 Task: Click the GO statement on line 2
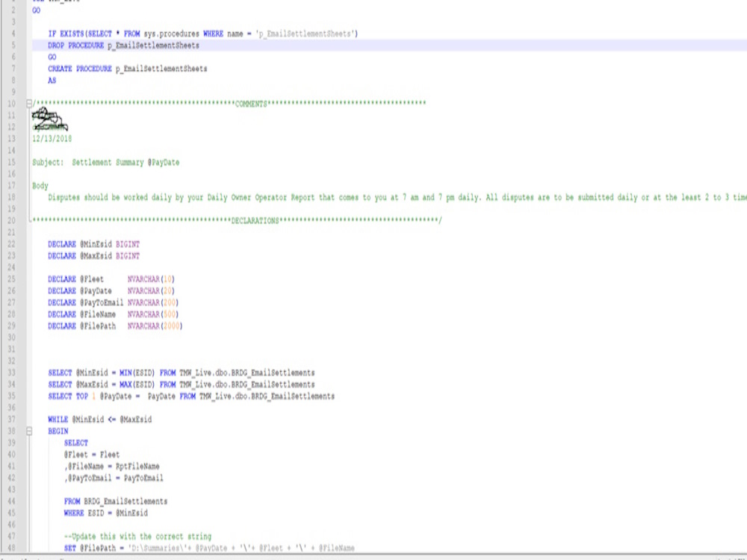36,10
